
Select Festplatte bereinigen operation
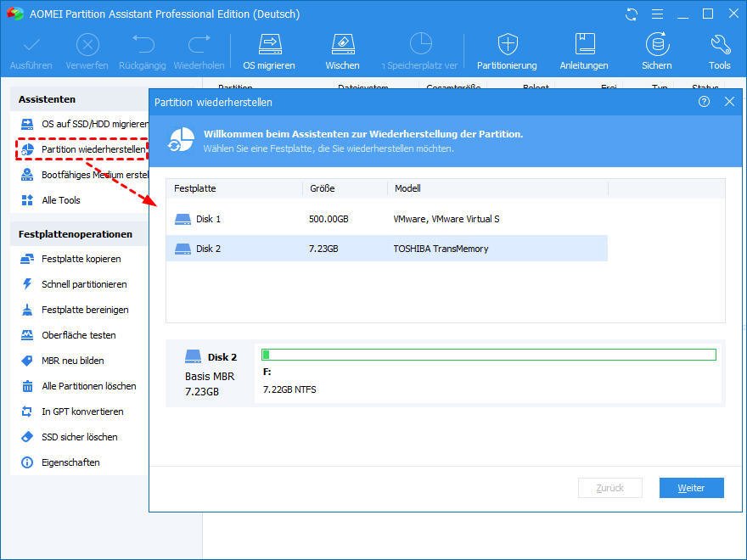click(x=75, y=310)
